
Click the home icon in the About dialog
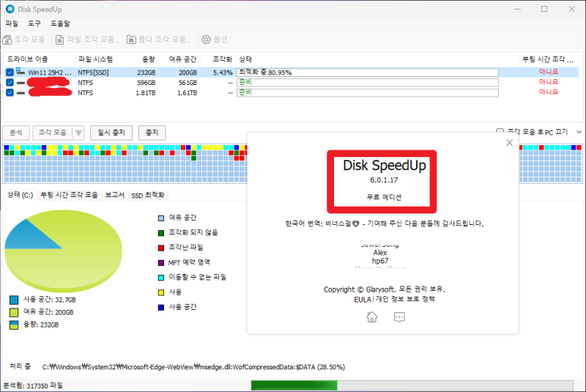pyautogui.click(x=372, y=317)
